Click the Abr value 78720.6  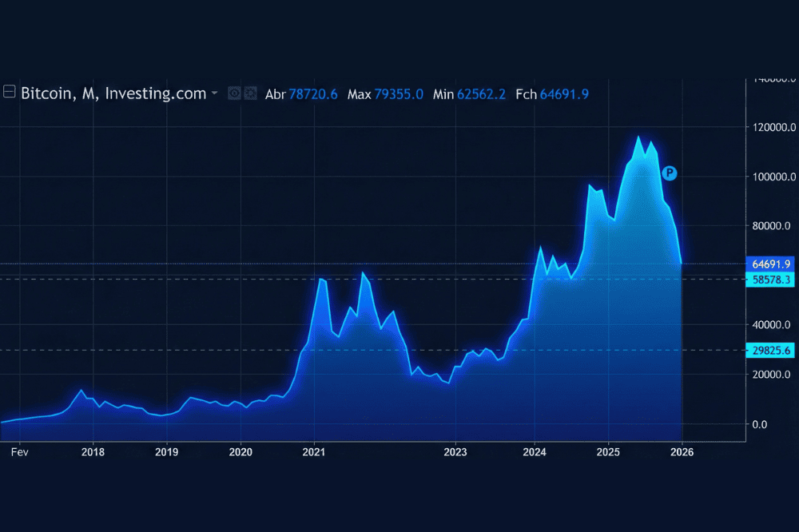[x=312, y=94]
